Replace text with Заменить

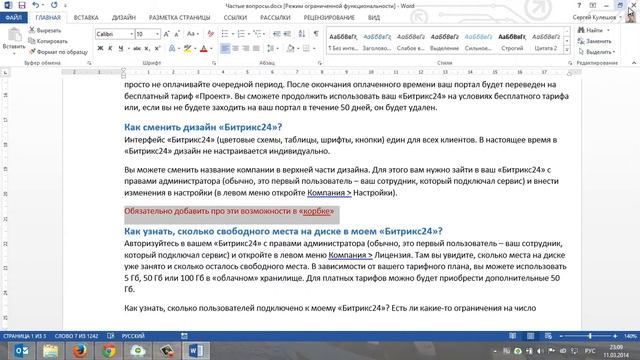[x=595, y=41]
